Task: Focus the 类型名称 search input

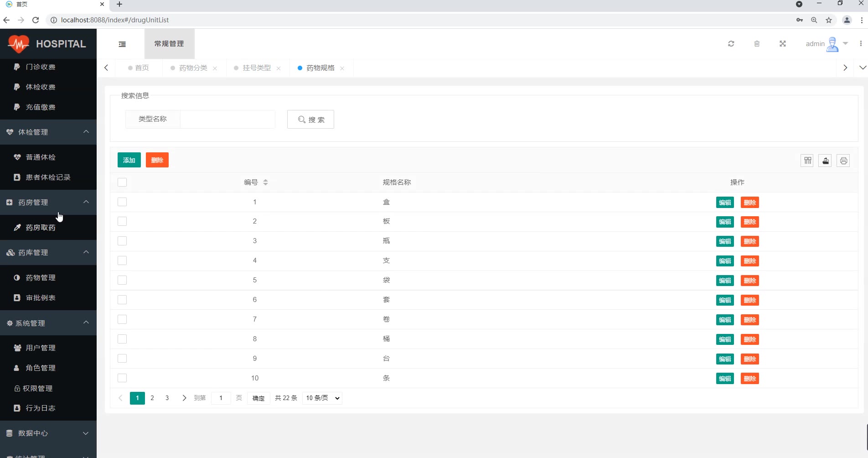Action: click(x=227, y=119)
